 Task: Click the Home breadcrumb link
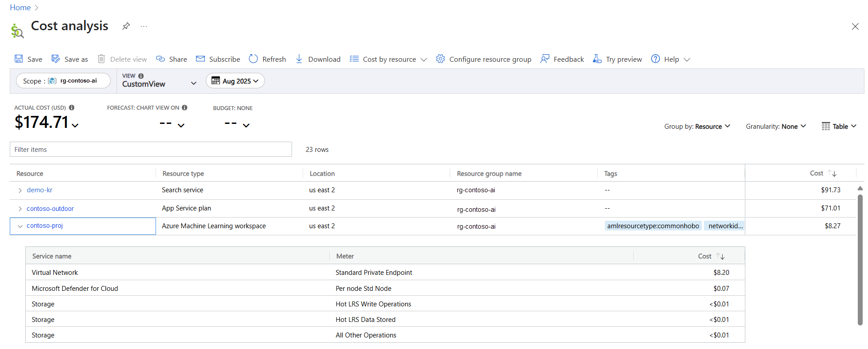20,8
